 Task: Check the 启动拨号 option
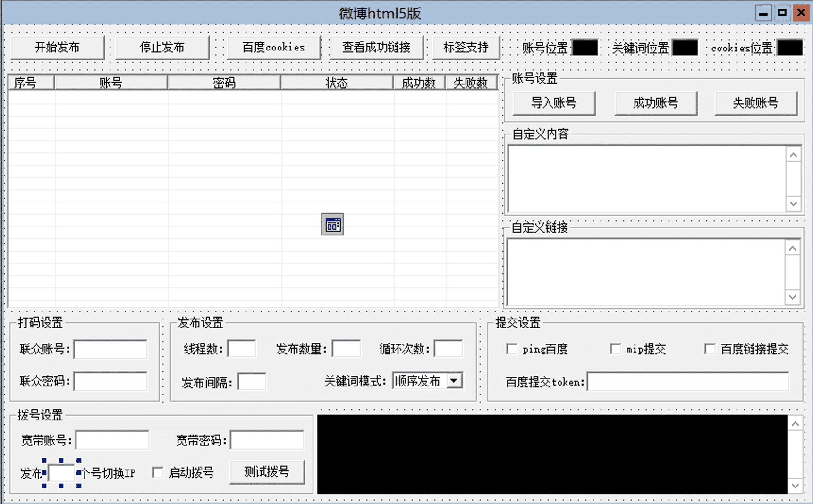coord(158,472)
